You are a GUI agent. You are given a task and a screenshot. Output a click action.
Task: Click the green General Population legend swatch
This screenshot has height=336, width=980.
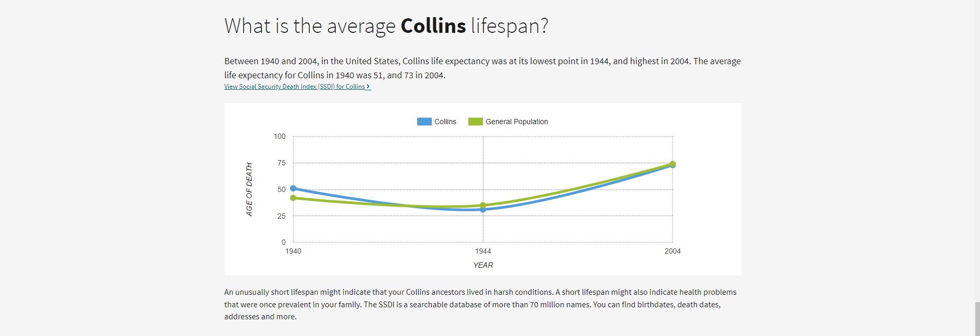pos(476,122)
